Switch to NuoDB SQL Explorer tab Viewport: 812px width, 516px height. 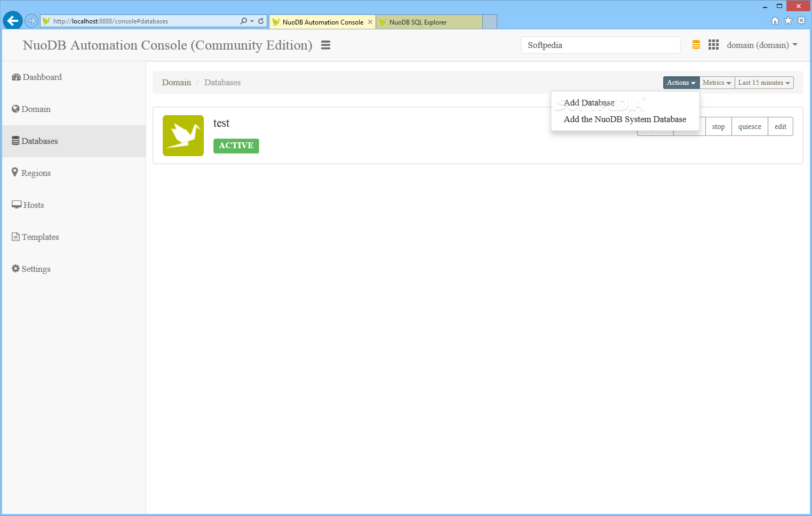(x=429, y=22)
